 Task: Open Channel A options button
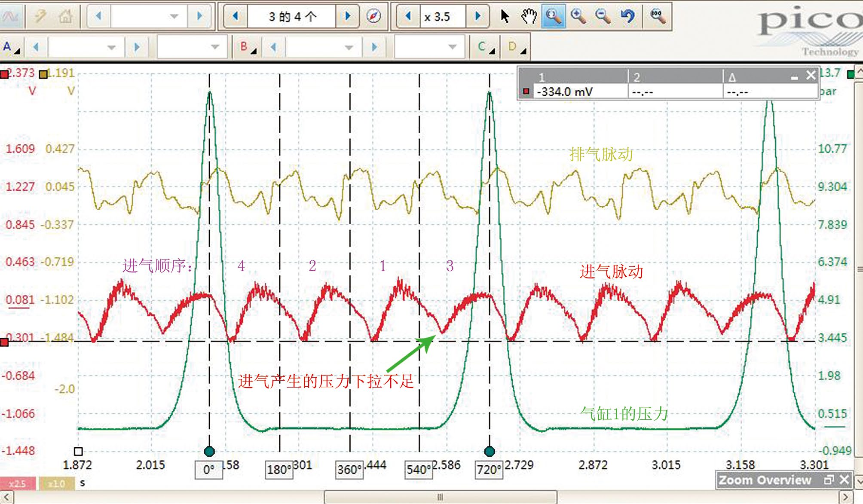pos(11,47)
